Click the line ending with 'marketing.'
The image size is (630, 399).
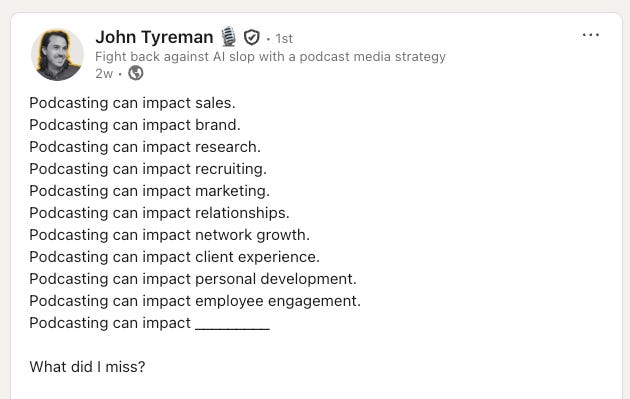(149, 191)
